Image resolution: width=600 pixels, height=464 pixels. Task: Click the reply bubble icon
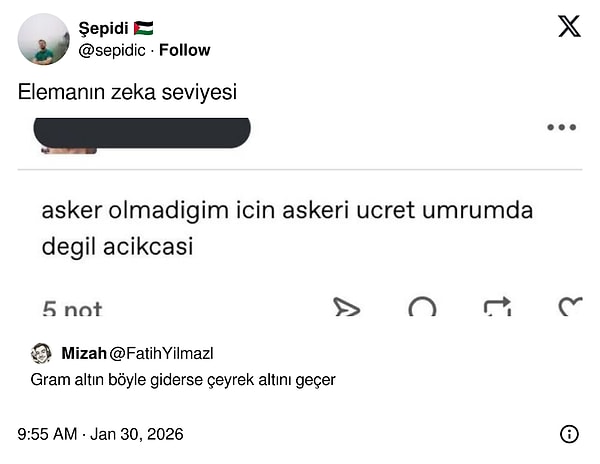click(422, 308)
